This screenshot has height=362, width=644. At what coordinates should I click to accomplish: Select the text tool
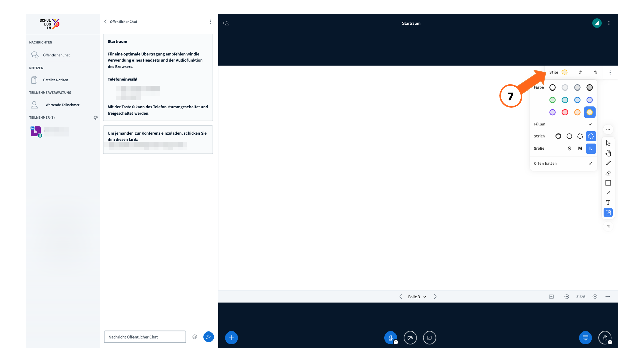(608, 202)
